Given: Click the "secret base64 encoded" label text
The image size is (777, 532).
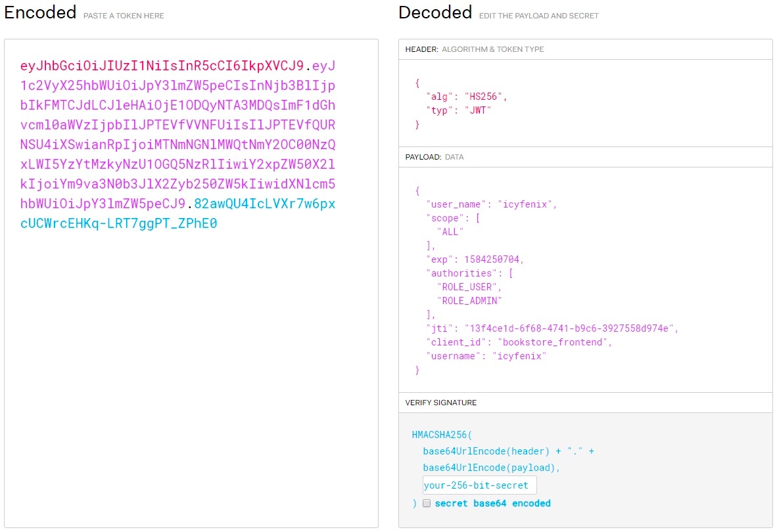Looking at the screenshot, I should pos(492,503).
